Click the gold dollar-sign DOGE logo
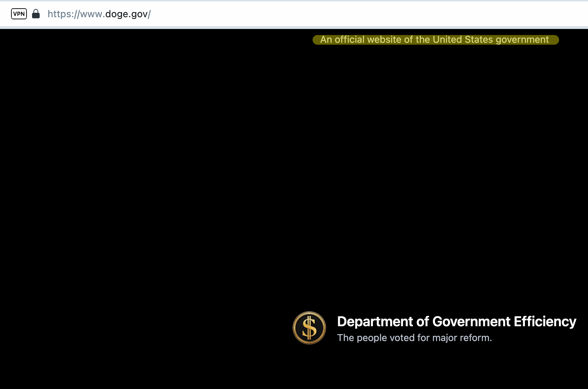588x389 pixels. point(309,328)
